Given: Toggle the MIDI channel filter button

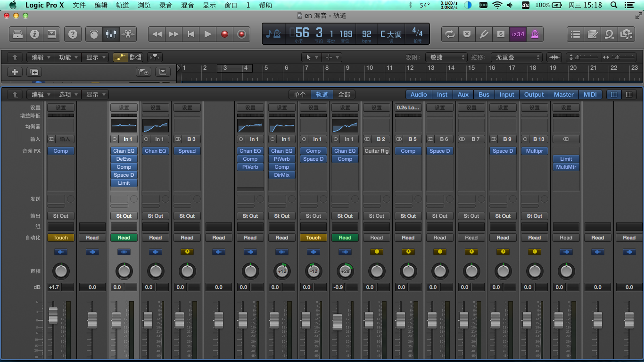Looking at the screenshot, I should 590,94.
